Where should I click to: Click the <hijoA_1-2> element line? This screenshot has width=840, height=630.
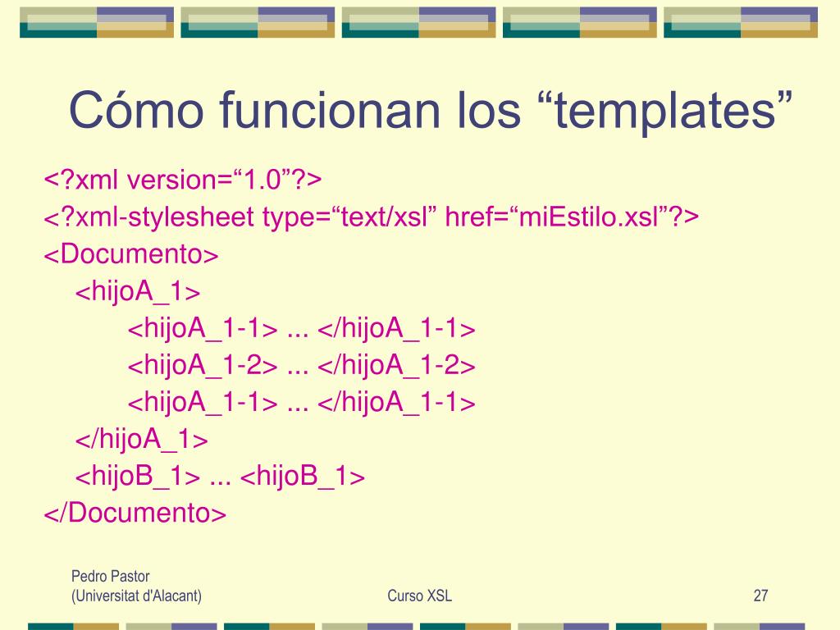coord(302,366)
